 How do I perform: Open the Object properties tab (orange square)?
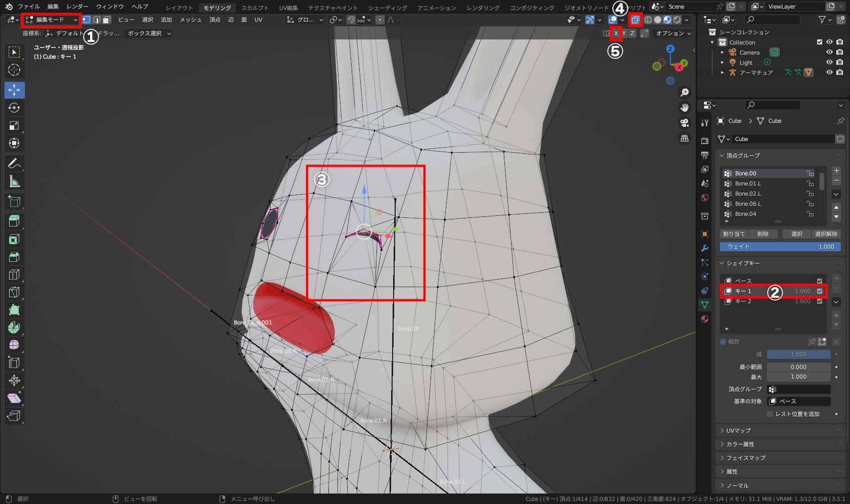[x=705, y=234]
